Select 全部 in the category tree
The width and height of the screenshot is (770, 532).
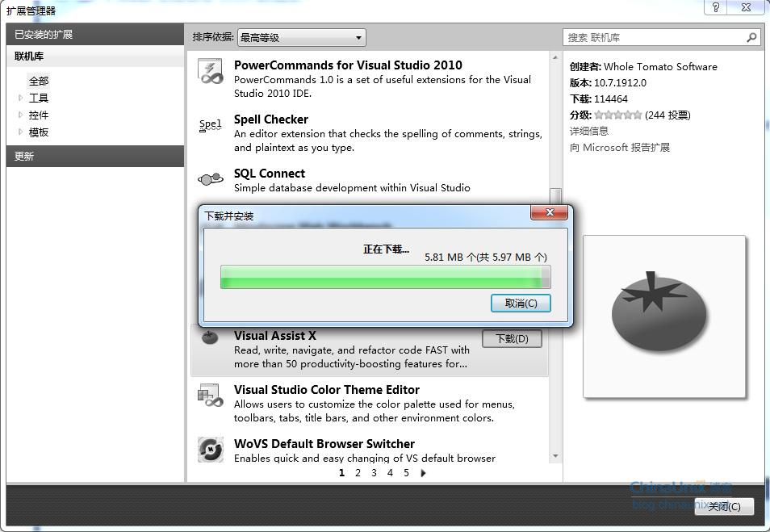pos(39,81)
